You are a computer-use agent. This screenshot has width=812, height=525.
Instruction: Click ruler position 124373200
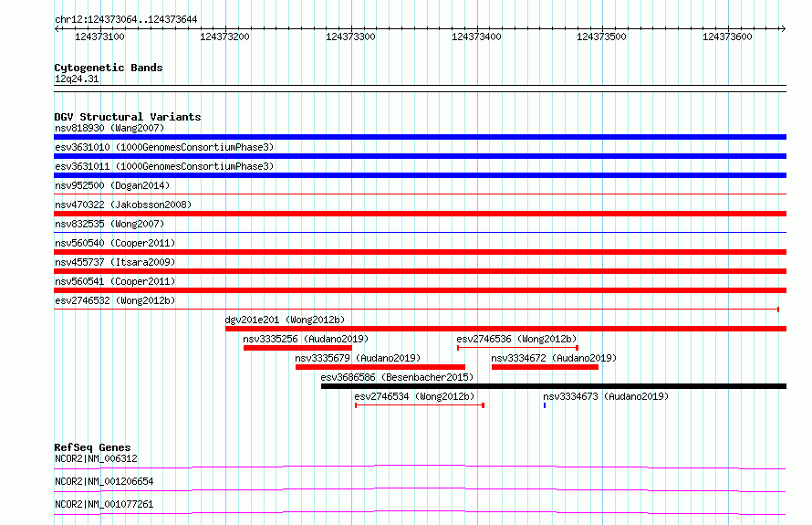coord(224,37)
